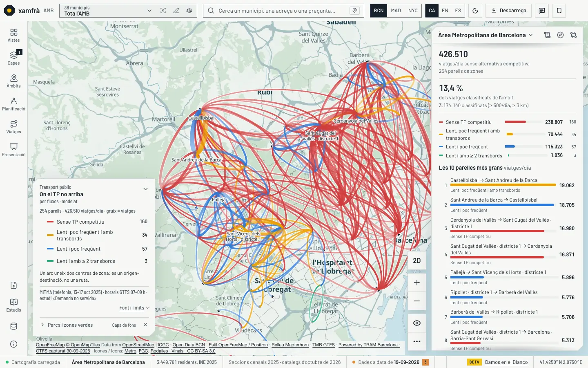
Task: Open the info icon in sidebar
Action: pos(13,344)
